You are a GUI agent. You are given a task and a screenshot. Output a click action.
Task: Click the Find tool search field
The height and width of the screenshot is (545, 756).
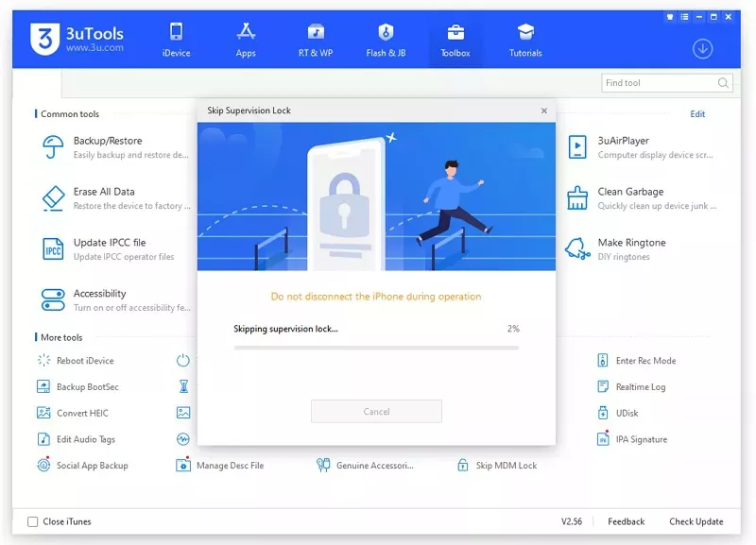tap(658, 83)
